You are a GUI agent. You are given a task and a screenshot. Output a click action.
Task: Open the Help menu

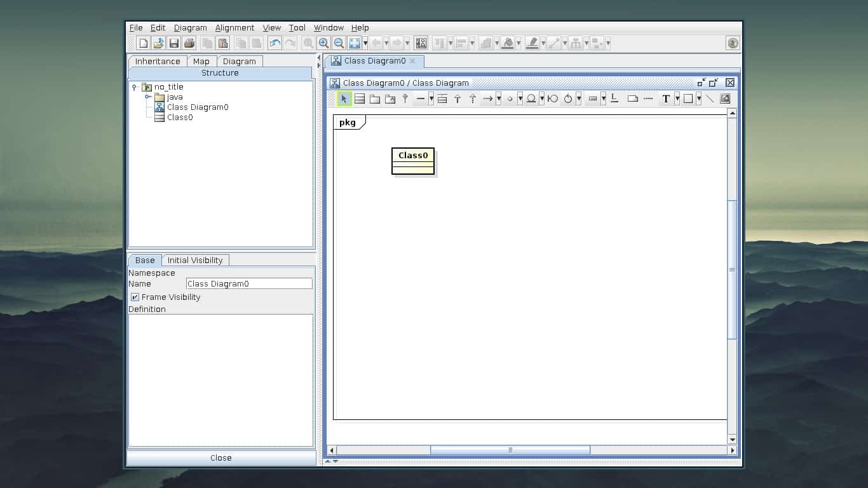point(360,28)
